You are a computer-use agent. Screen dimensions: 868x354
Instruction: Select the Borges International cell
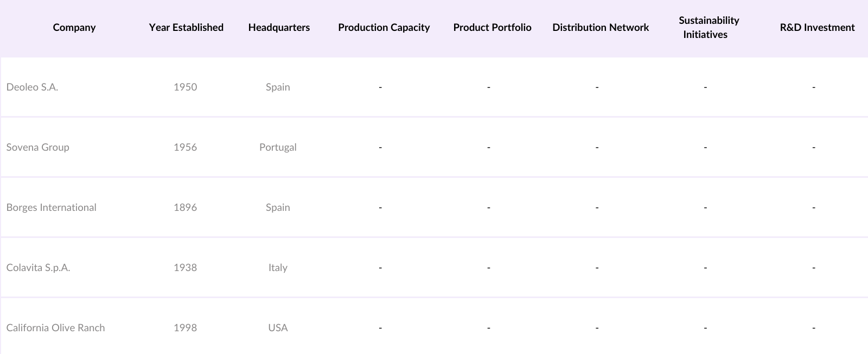coord(51,208)
